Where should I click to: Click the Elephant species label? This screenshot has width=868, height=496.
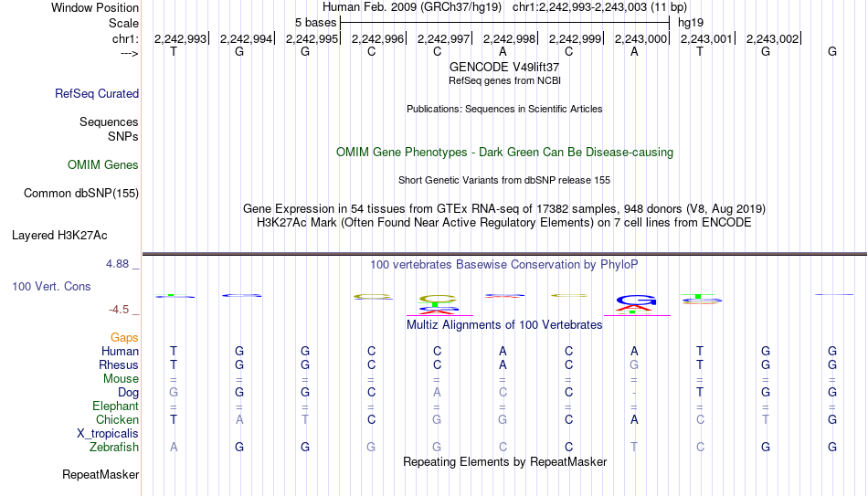tap(116, 406)
